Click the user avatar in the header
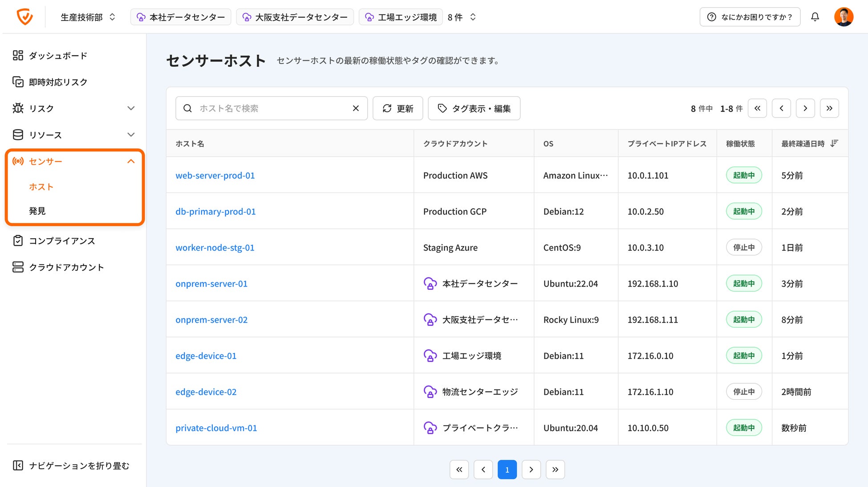Screen dimensions: 868x487 point(843,17)
